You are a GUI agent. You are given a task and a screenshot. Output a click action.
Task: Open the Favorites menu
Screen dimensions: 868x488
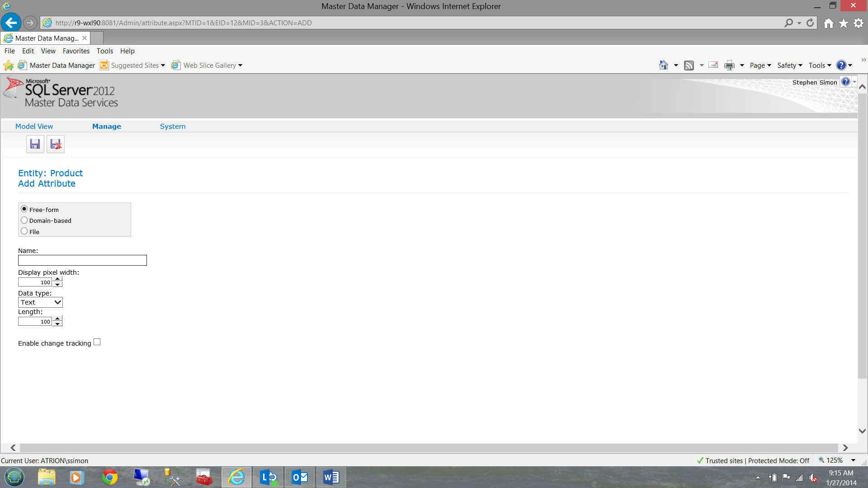76,51
